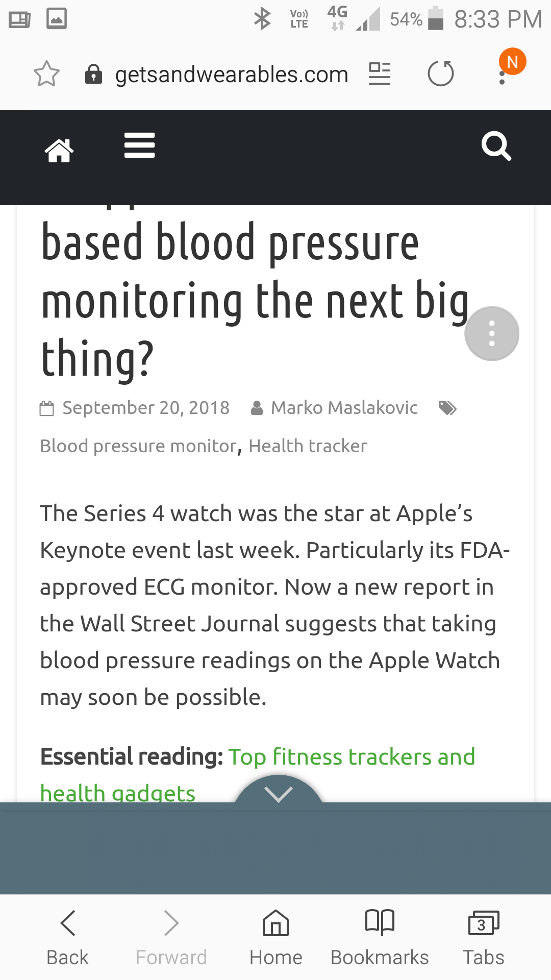Open the Health tracker tag

coord(308,446)
